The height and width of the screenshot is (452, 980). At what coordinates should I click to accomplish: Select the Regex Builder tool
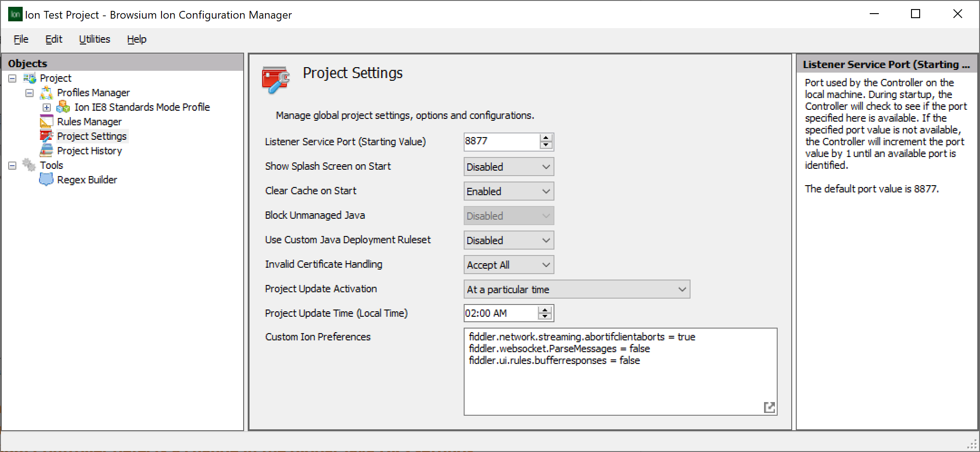[x=86, y=179]
